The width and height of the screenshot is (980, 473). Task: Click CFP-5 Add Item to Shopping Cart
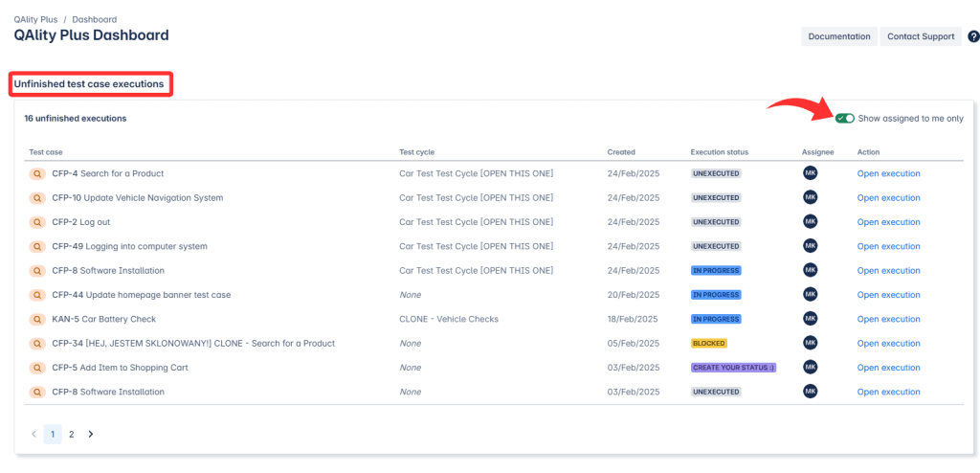coord(120,368)
